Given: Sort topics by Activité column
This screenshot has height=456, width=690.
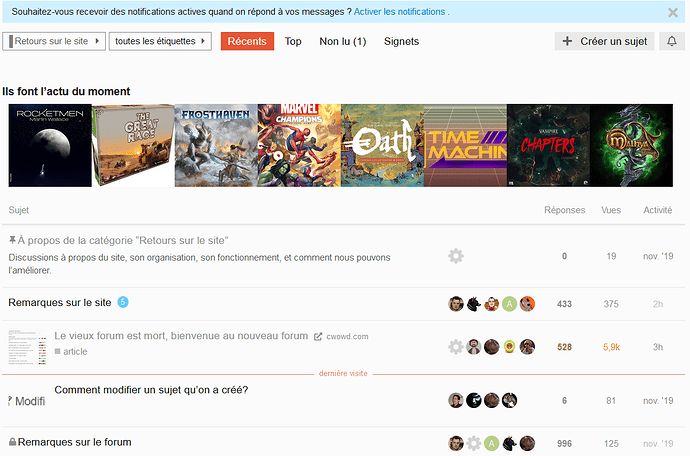Looking at the screenshot, I should (658, 210).
